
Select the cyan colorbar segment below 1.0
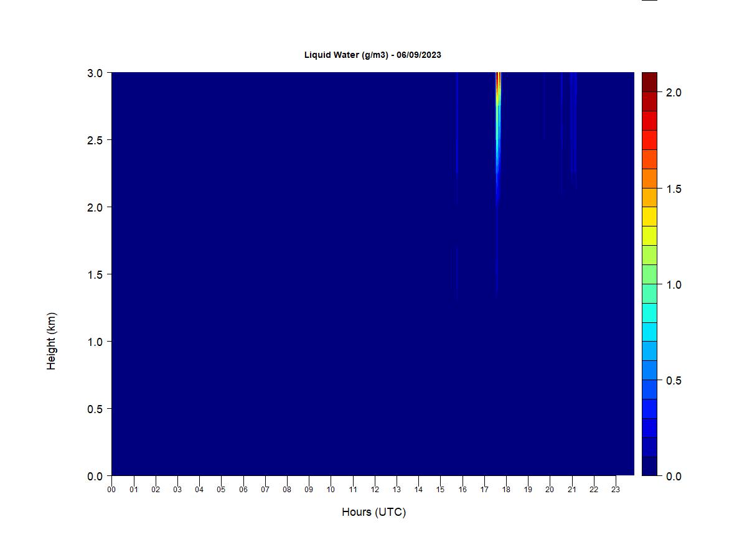click(x=649, y=312)
